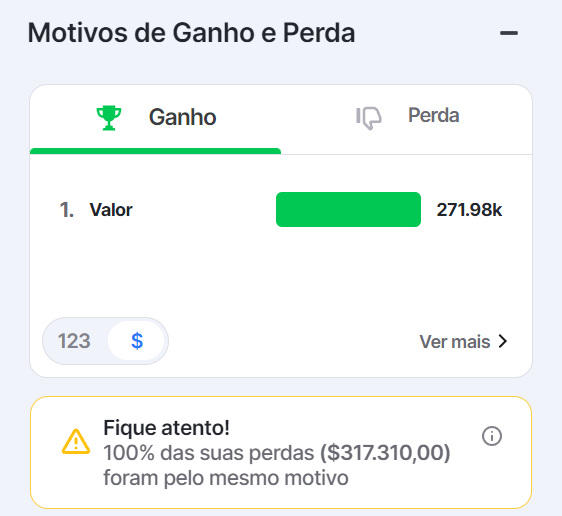The image size is (562, 516).
Task: Collapse the Motivos de Ganho e Perda panel
Action: point(509,33)
